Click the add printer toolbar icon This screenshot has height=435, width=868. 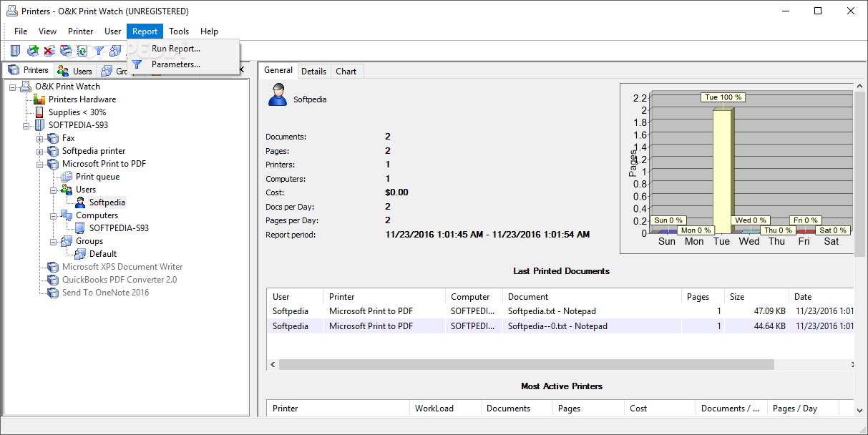33,51
